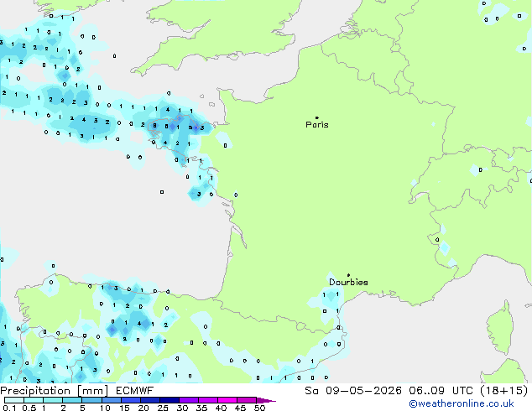This screenshot has width=532, height=411.
Task: Click the legend value '10'
Action: 105,408
